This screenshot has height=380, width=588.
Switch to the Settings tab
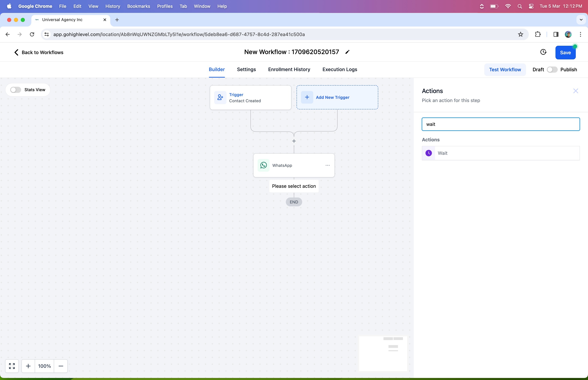click(246, 70)
